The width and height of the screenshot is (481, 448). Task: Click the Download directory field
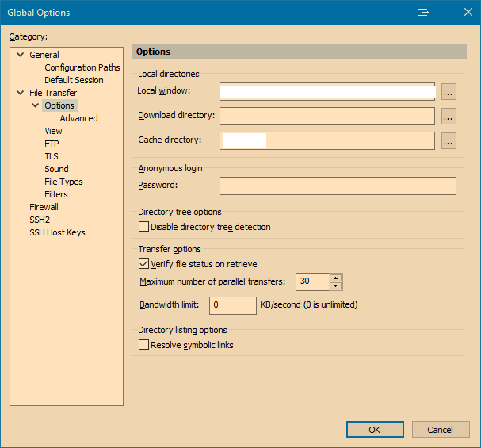tap(327, 116)
